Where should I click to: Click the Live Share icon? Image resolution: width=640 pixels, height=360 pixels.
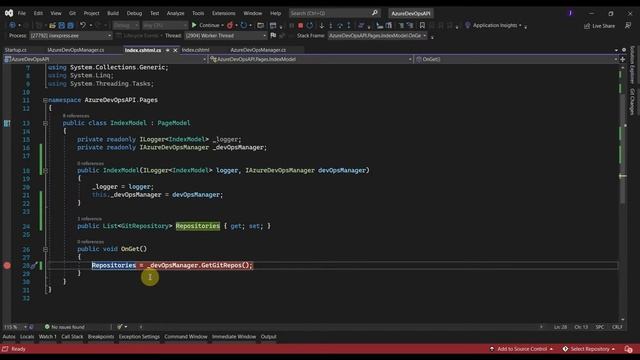coord(587,26)
